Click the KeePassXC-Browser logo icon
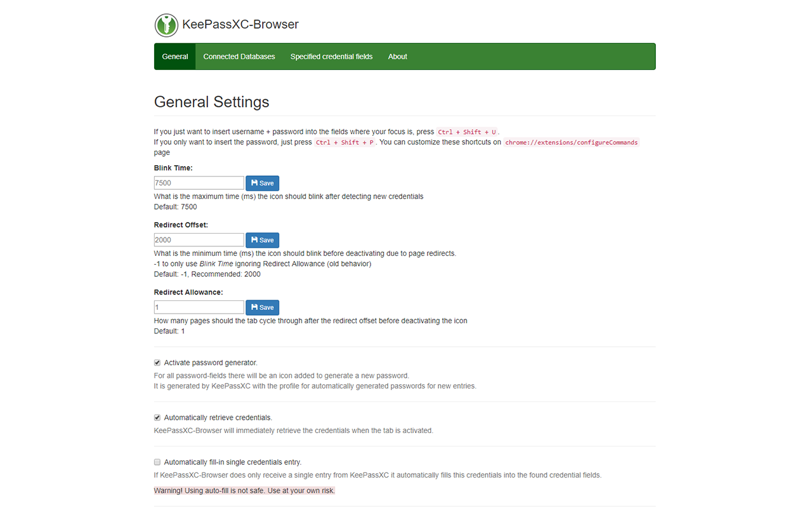Screen dimensions: 812x508 [165, 25]
